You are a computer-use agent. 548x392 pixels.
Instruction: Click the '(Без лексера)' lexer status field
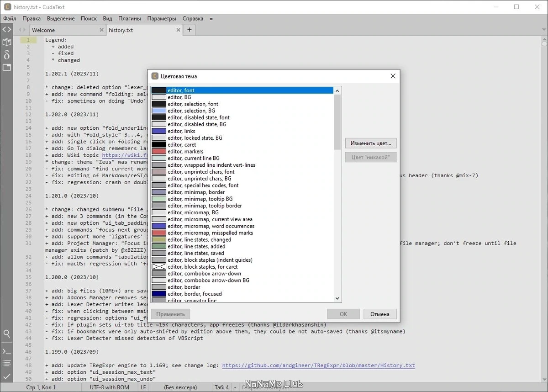[x=180, y=387]
